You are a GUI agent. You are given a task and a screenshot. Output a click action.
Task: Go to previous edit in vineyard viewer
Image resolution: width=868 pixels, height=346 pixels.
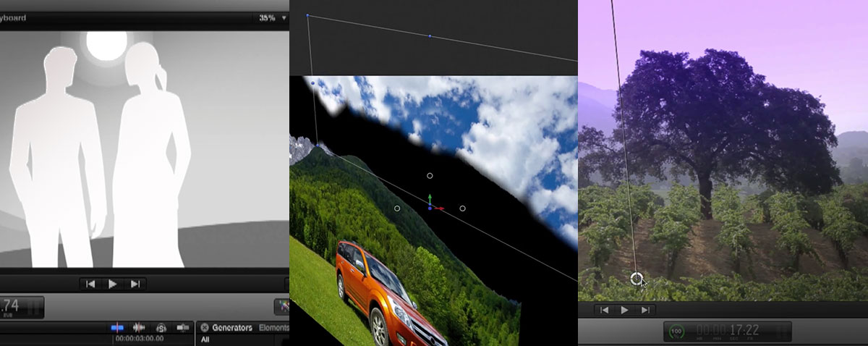[x=603, y=310]
